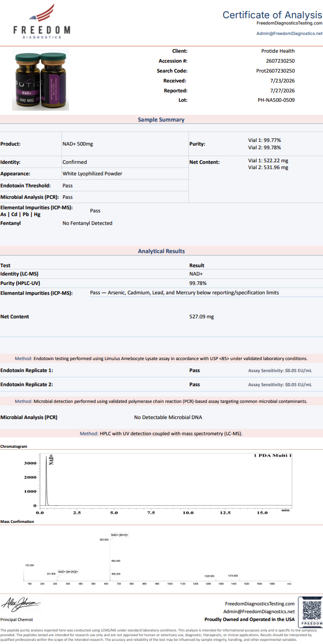Click the NAD+ [M+H]+ mass peak label
Screen dimensions: 323x644
pyautogui.click(x=120, y=535)
